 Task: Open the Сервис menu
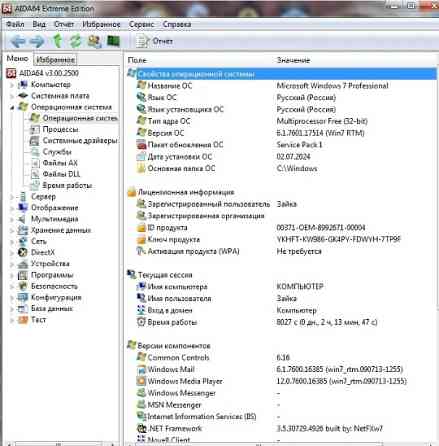click(x=142, y=24)
